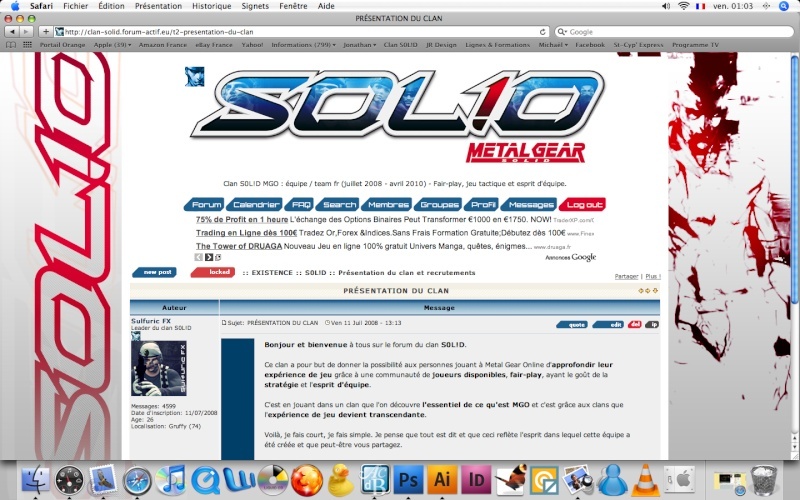Reload the page in Safari

pyautogui.click(x=542, y=32)
